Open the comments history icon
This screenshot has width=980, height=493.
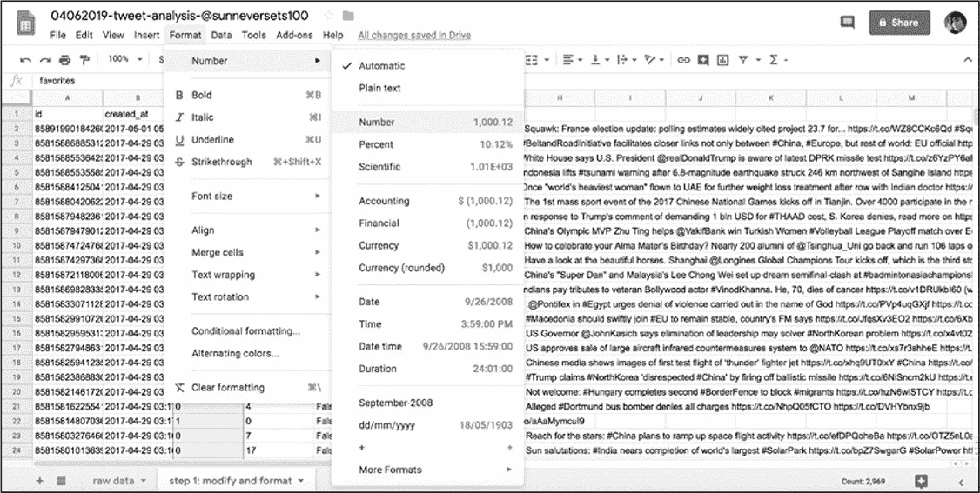(847, 23)
